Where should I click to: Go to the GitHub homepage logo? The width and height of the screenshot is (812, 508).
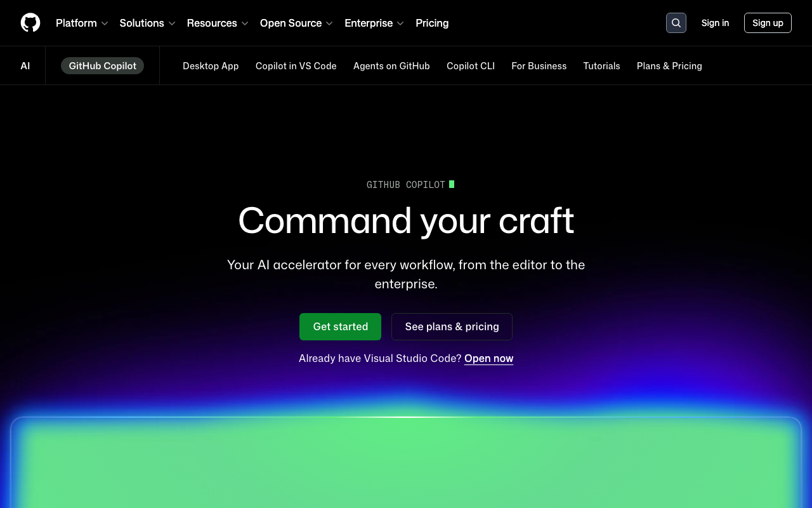30,23
